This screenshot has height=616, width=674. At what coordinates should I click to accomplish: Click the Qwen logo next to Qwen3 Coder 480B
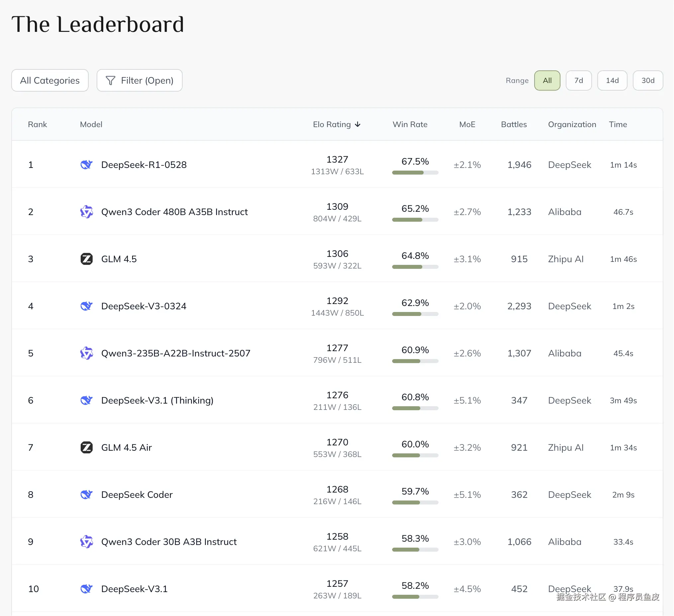coord(86,212)
